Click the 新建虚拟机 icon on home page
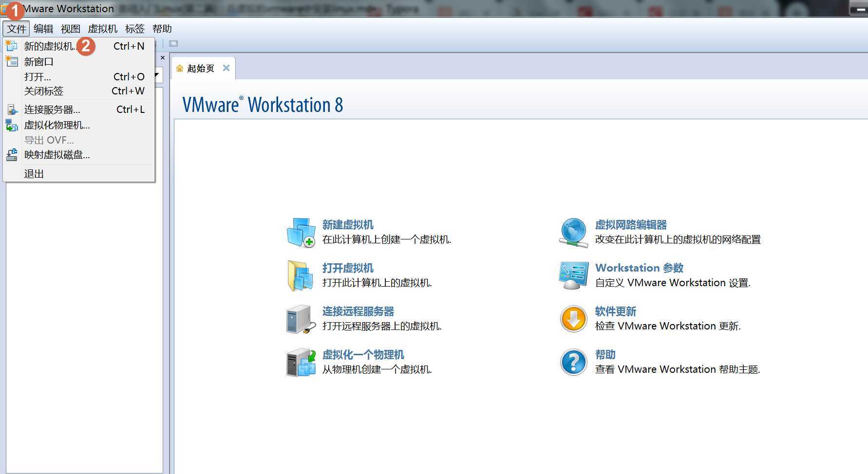This screenshot has width=868, height=474. 301,233
